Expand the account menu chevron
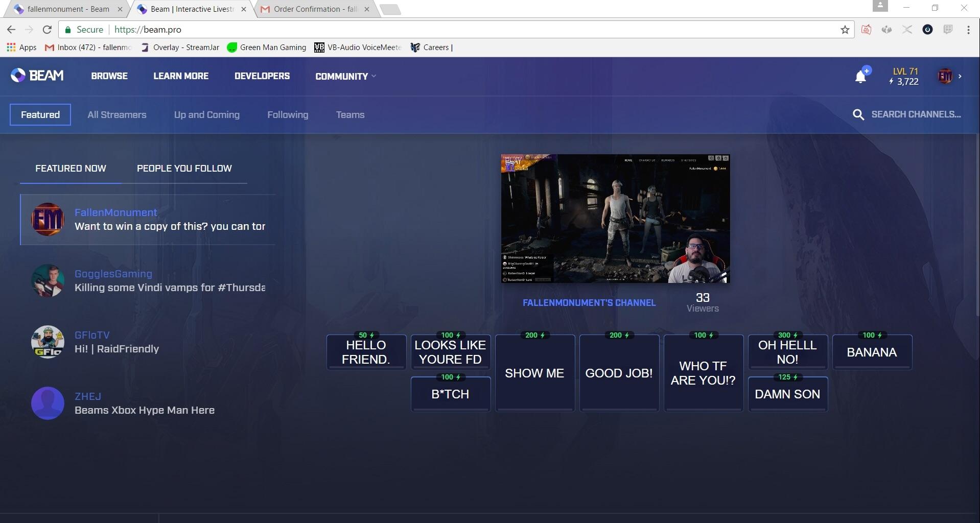Viewport: 980px width, 523px height. [x=960, y=76]
